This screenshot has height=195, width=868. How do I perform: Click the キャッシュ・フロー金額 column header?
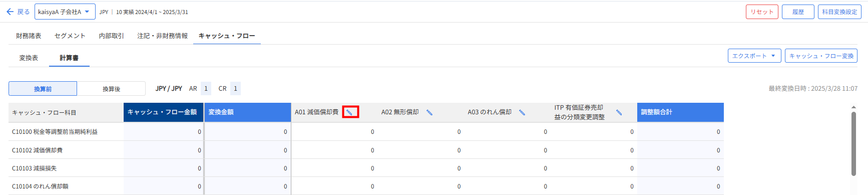pyautogui.click(x=164, y=112)
